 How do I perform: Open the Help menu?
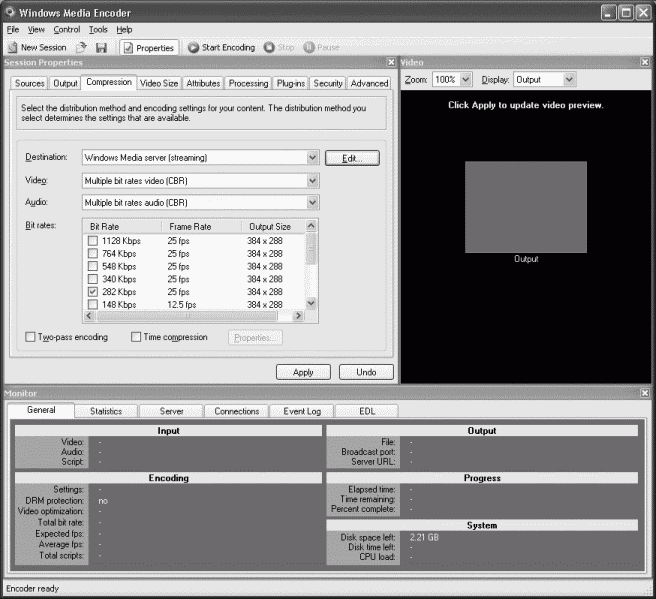pos(124,30)
